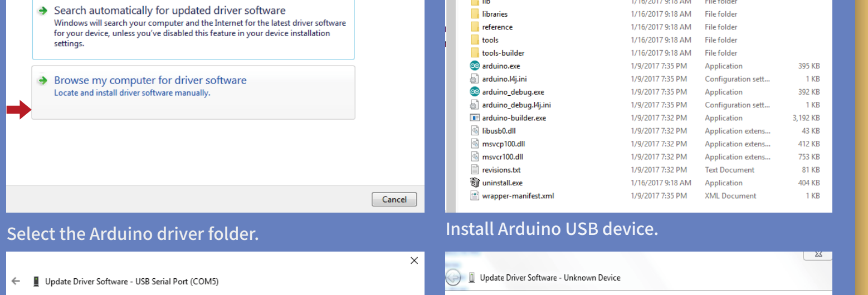Open the tools folder icon
Image resolution: width=868 pixels, height=295 pixels.
click(x=475, y=40)
